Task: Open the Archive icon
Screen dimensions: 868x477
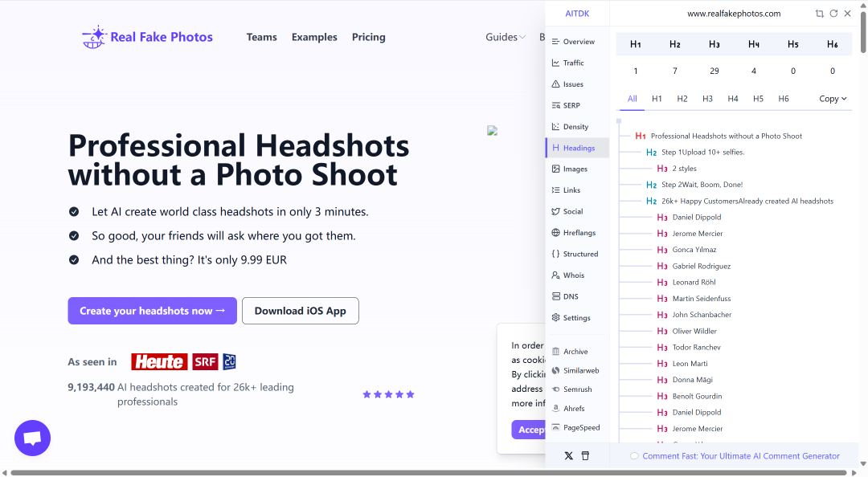Action: [x=556, y=352]
